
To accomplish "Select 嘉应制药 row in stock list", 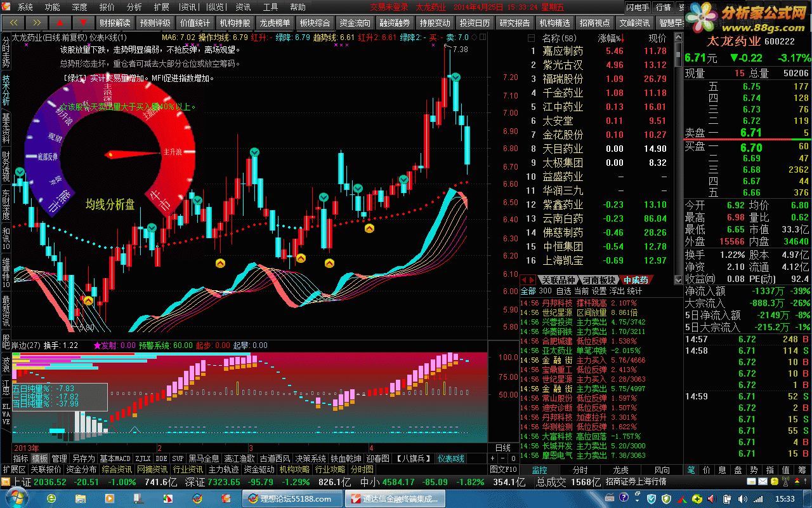I will tap(598, 51).
